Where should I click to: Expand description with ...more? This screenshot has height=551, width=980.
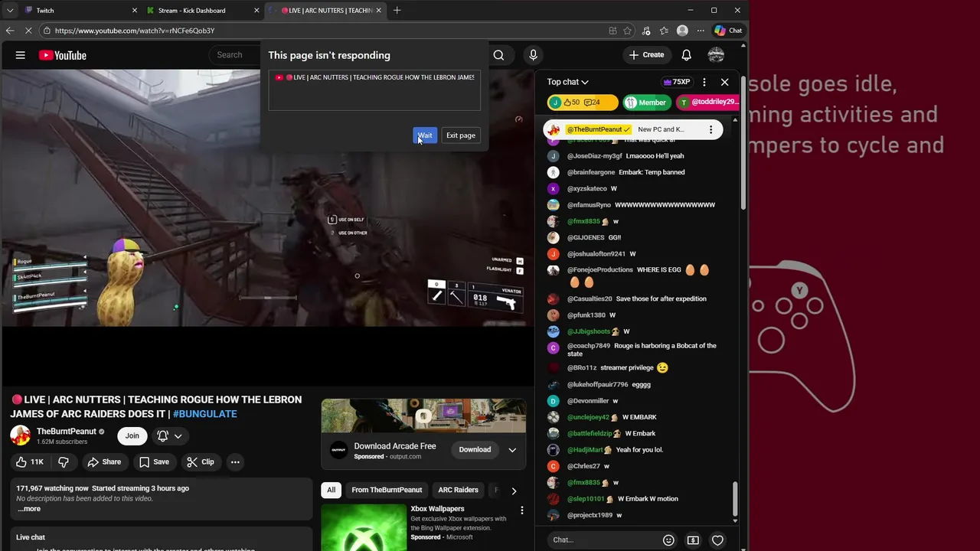coord(29,509)
